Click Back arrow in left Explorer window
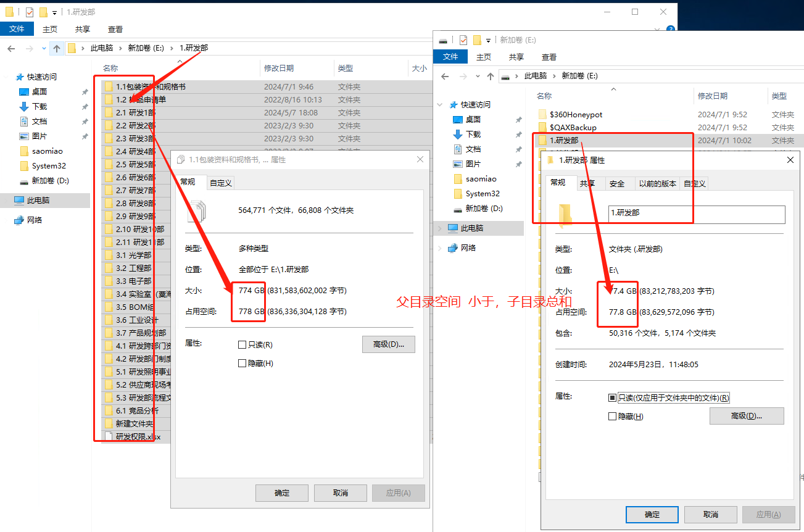This screenshot has width=804, height=532. (x=11, y=48)
